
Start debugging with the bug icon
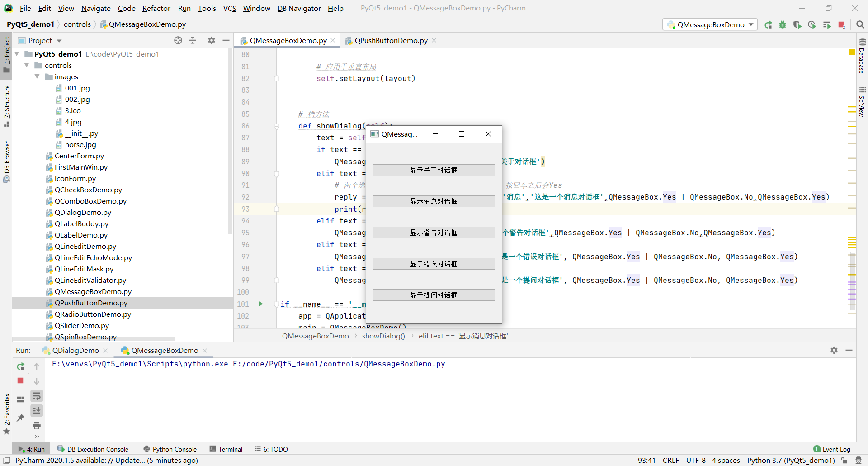click(783, 25)
